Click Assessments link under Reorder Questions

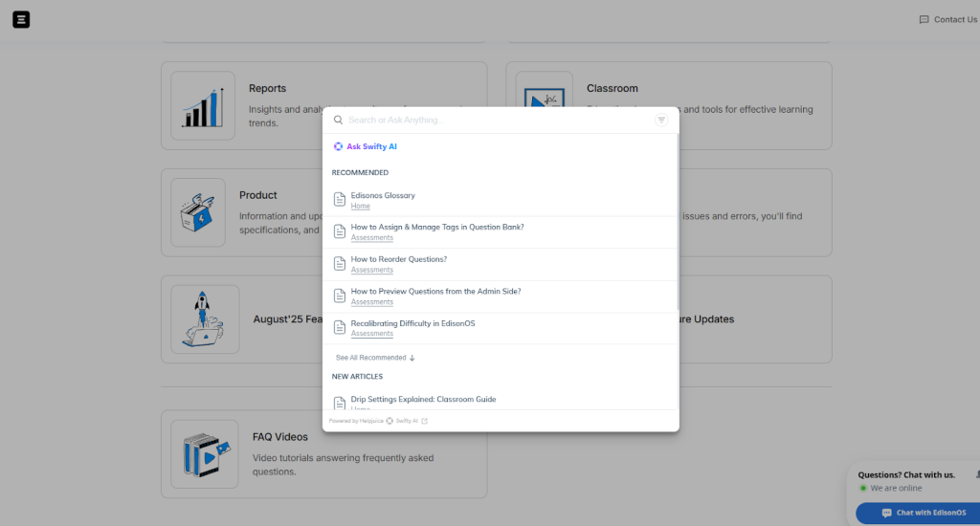click(x=372, y=270)
